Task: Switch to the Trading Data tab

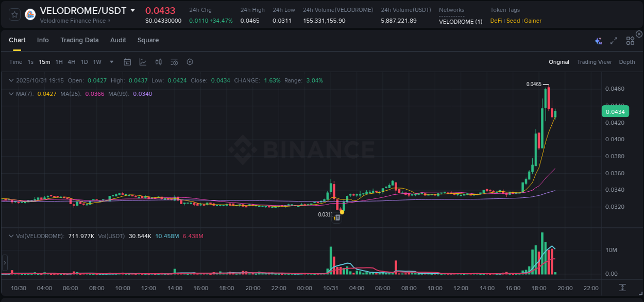Action: [x=79, y=40]
